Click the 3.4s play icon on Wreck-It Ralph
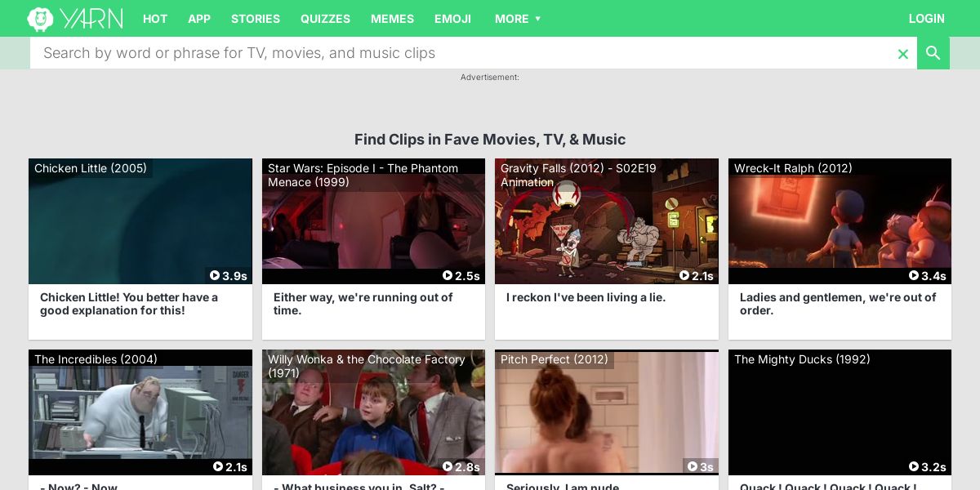The width and height of the screenshot is (980, 490). pyautogui.click(x=914, y=276)
